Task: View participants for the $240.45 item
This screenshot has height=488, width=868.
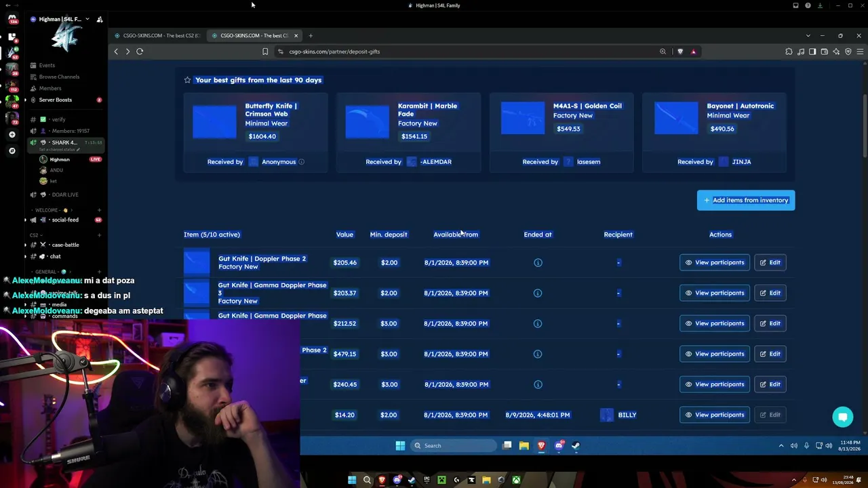Action: coord(715,384)
